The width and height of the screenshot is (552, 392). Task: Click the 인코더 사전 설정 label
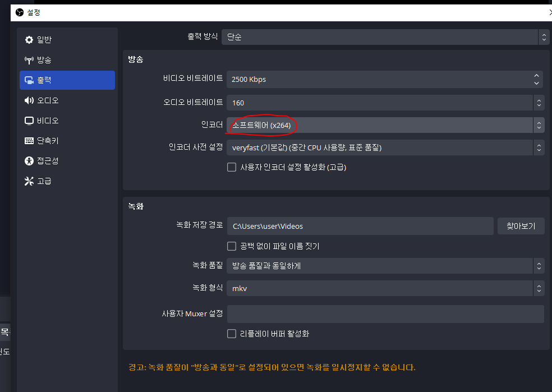click(196, 147)
